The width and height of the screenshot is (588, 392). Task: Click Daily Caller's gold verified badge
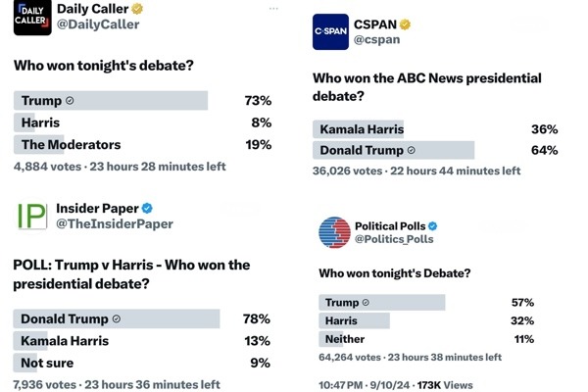pos(138,9)
